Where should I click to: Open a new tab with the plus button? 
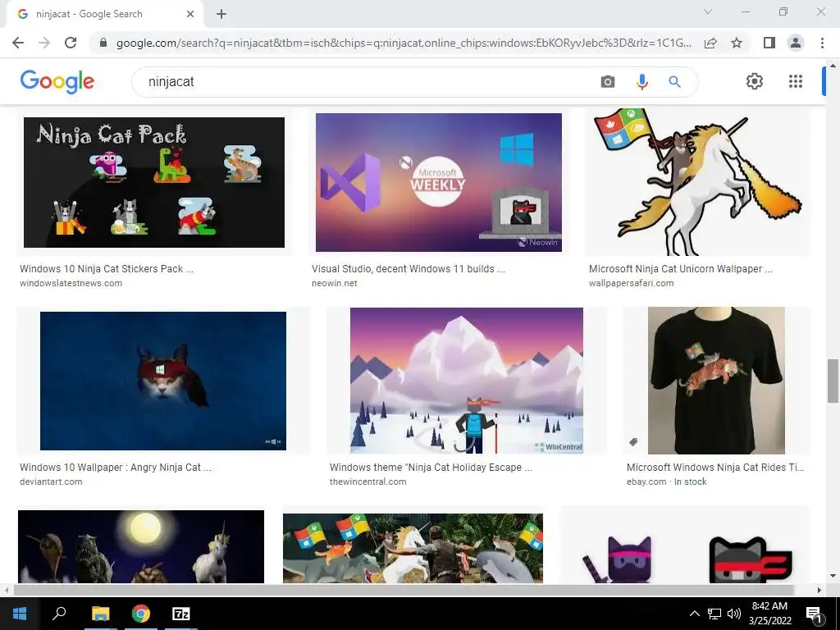click(221, 15)
